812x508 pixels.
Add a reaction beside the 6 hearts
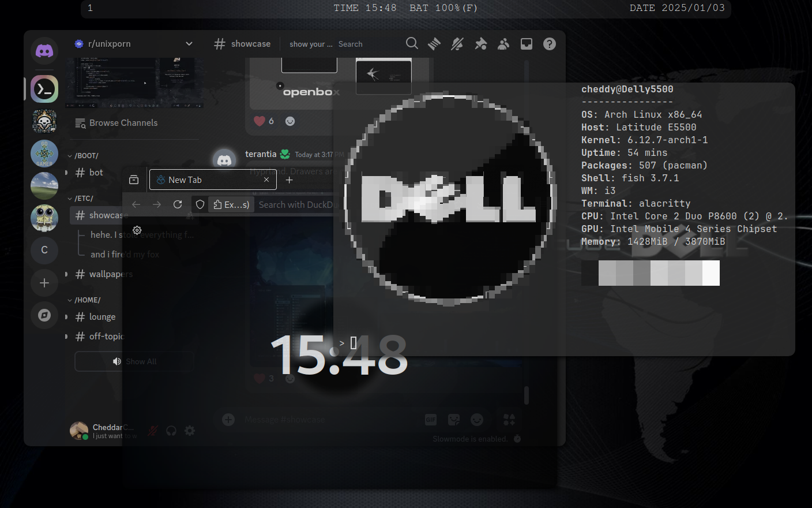coord(290,121)
